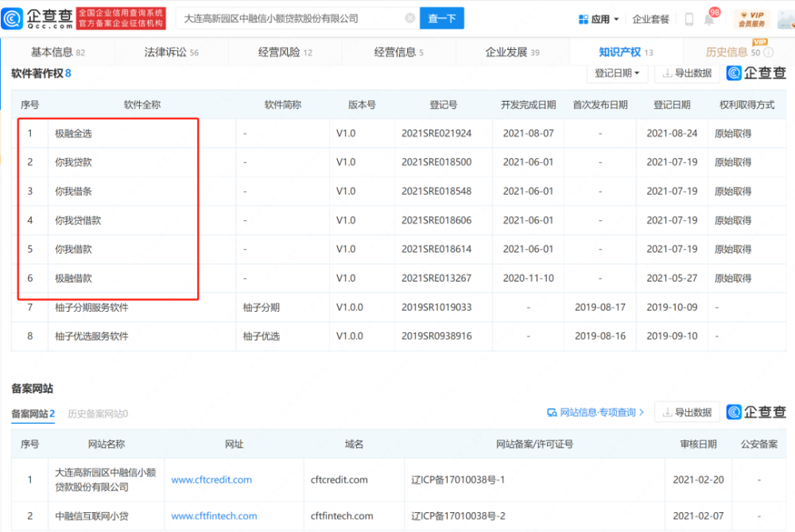Click 导出数据 in the 备案网站 section
The height and width of the screenshot is (532, 795).
tap(687, 412)
